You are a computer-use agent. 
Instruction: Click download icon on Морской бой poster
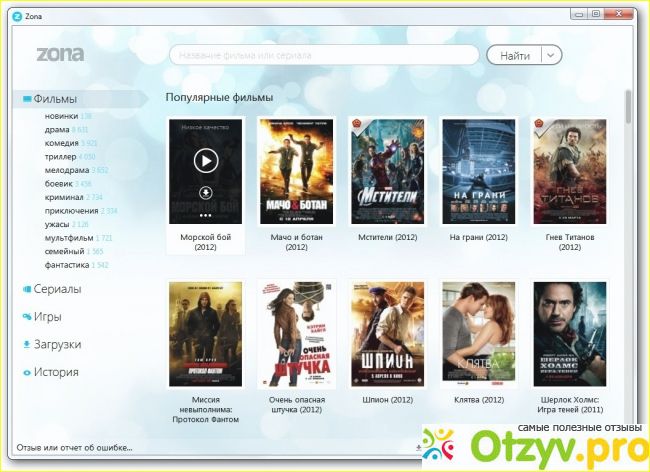[206, 193]
